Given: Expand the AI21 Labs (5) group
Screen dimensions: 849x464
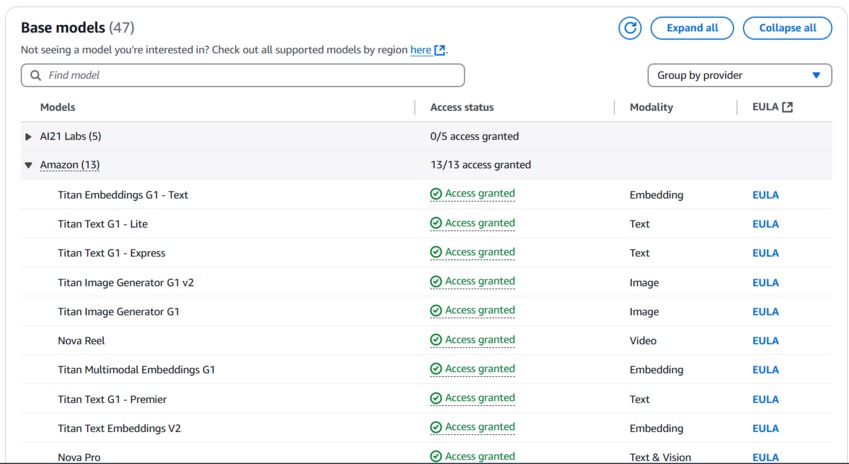Looking at the screenshot, I should pos(28,137).
